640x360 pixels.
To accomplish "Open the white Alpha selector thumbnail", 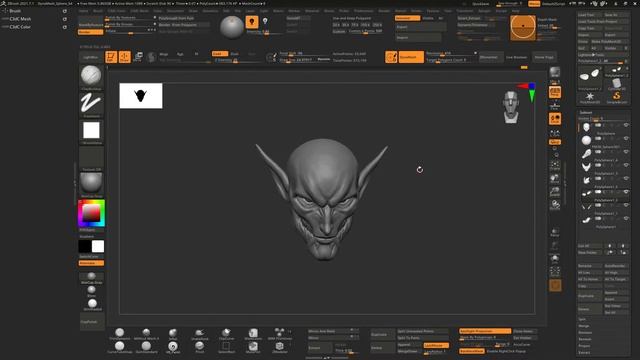I will point(91,131).
